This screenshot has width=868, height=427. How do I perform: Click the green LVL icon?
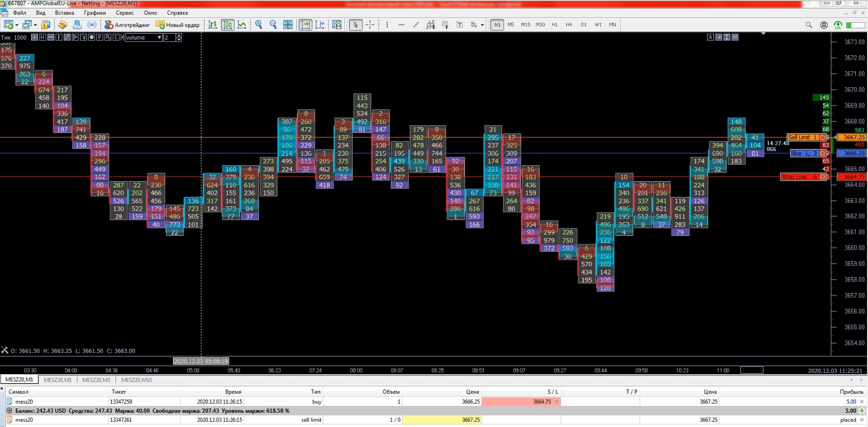tap(838, 25)
